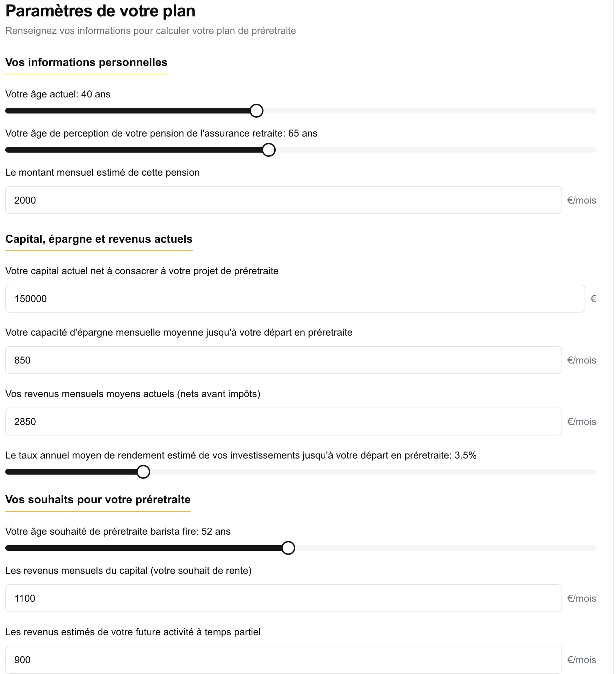Click the 'Capital, épargne et revenus actuels' heading
Screen dimensions: 616x674
pyautogui.click(x=99, y=239)
